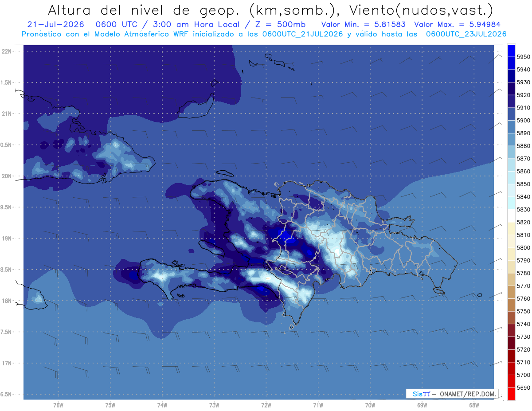The image size is (532, 411).
Task: Click the '5880' colorbar value
Action: point(524,146)
